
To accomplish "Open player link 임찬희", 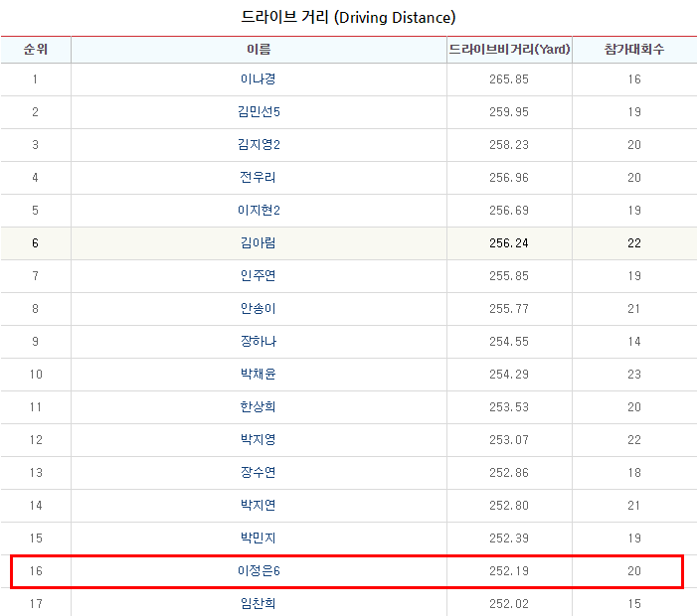I will (x=259, y=604).
